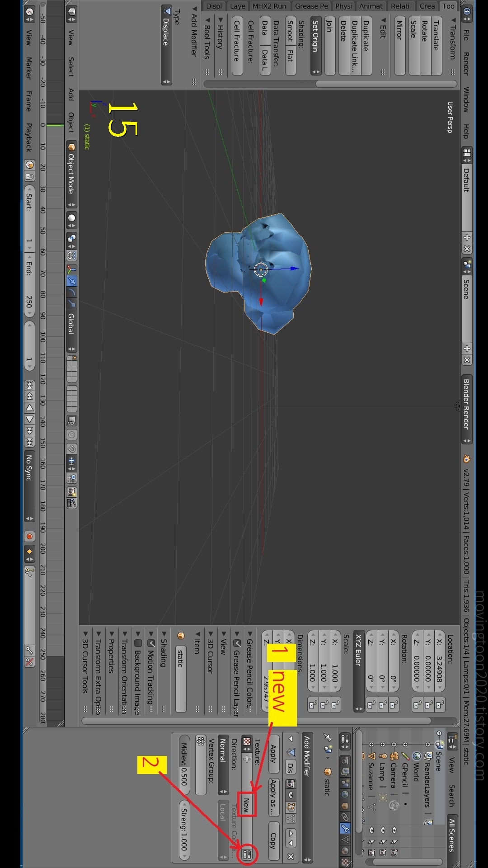Remove the Displace modifier with its X icon
This screenshot has width=488, height=868.
tap(291, 857)
